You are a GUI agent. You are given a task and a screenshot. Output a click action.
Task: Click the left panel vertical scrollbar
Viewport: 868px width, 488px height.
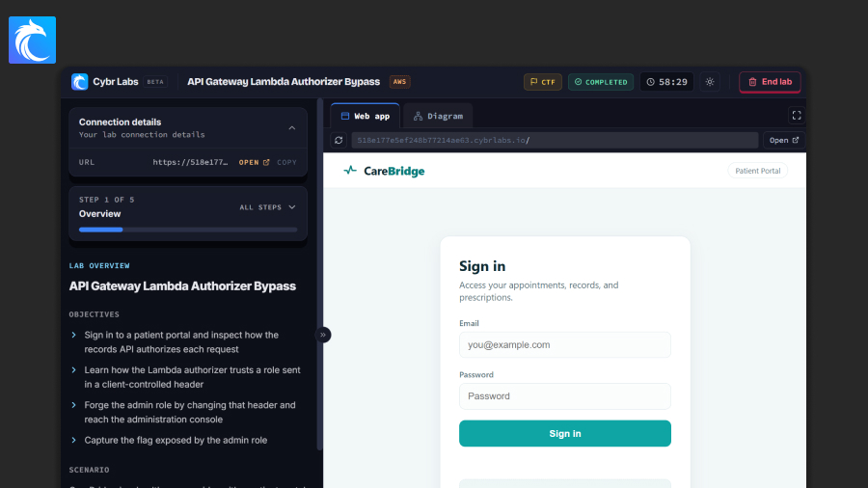coord(319,274)
